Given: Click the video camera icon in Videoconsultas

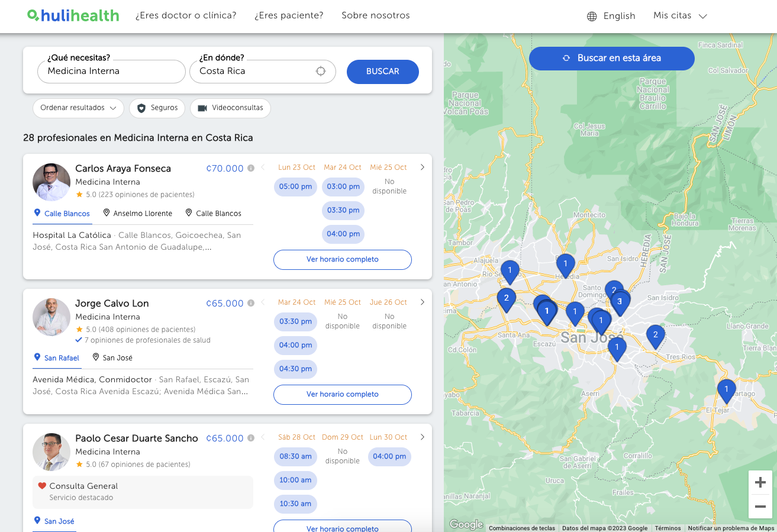Looking at the screenshot, I should [x=202, y=108].
